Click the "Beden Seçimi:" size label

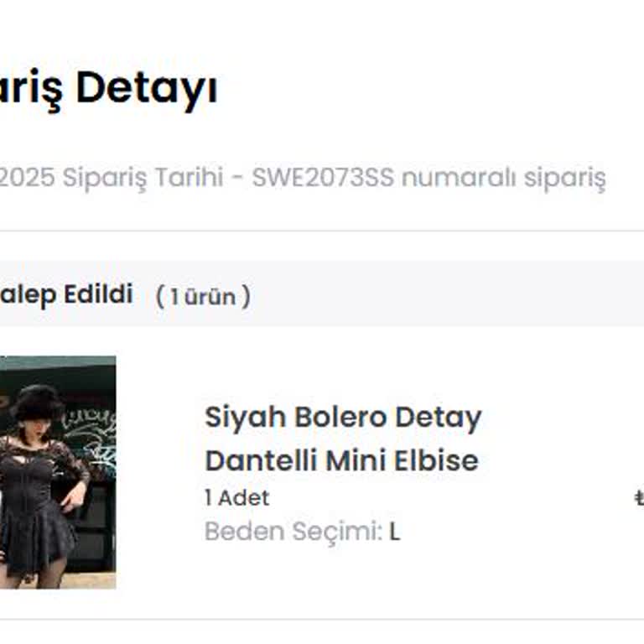[x=293, y=532]
